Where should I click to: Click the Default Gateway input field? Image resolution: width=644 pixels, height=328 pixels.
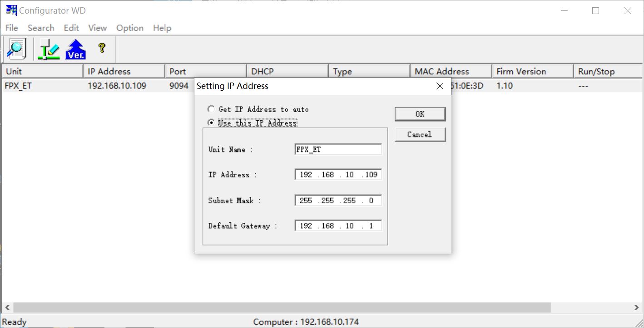point(338,225)
